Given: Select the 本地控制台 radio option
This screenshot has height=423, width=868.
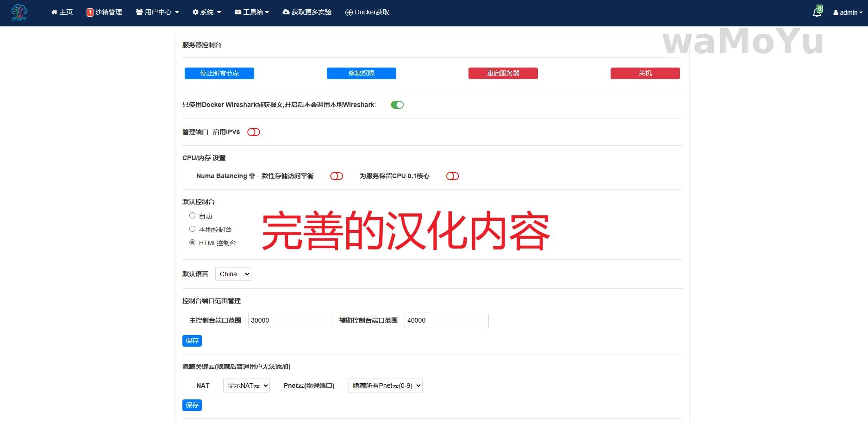Looking at the screenshot, I should click(192, 229).
